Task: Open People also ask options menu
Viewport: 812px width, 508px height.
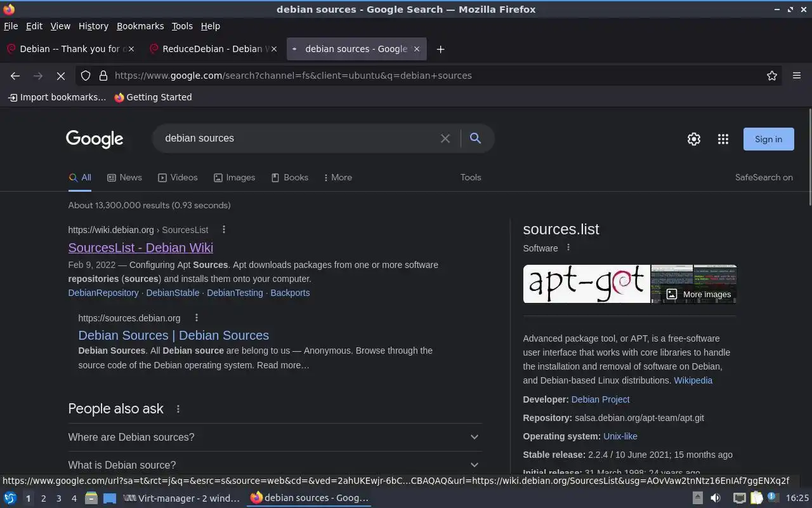Action: coord(178,409)
